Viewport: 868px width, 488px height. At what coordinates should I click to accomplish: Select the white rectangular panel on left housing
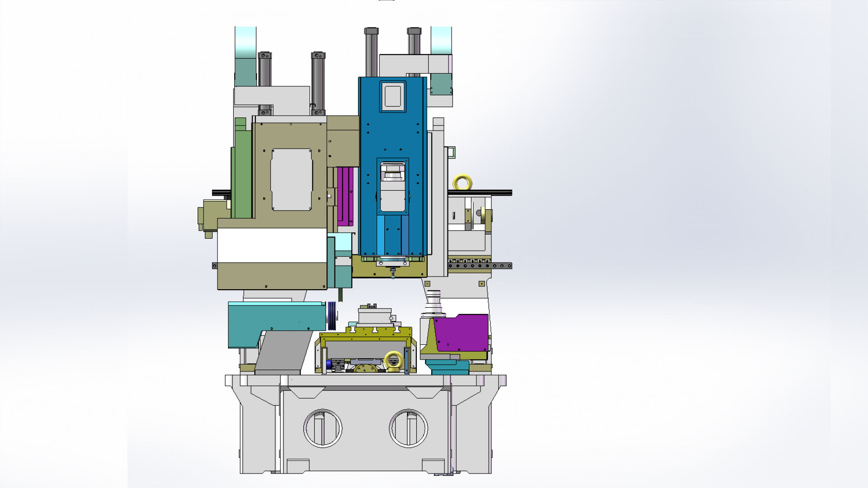click(x=271, y=245)
